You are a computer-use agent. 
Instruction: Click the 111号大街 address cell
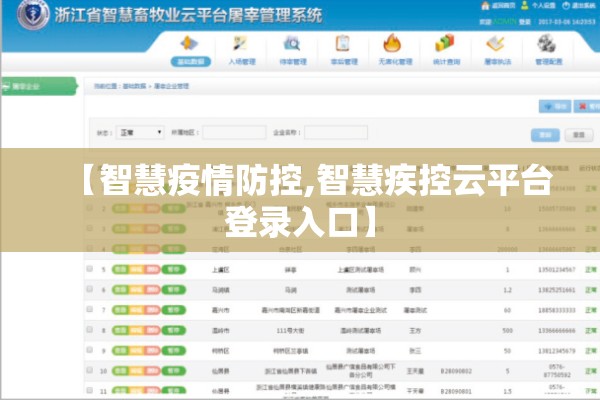pyautogui.click(x=290, y=330)
